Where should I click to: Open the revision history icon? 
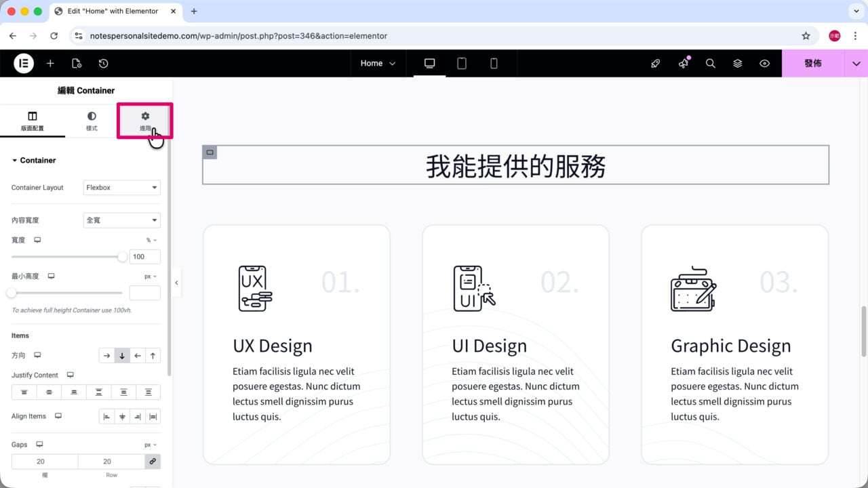[103, 63]
